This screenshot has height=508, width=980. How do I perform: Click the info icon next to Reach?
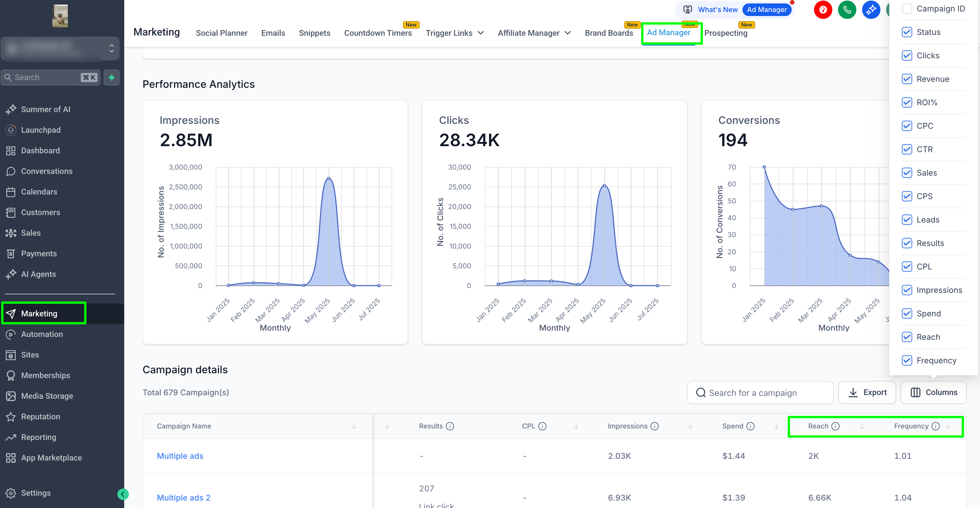tap(835, 426)
